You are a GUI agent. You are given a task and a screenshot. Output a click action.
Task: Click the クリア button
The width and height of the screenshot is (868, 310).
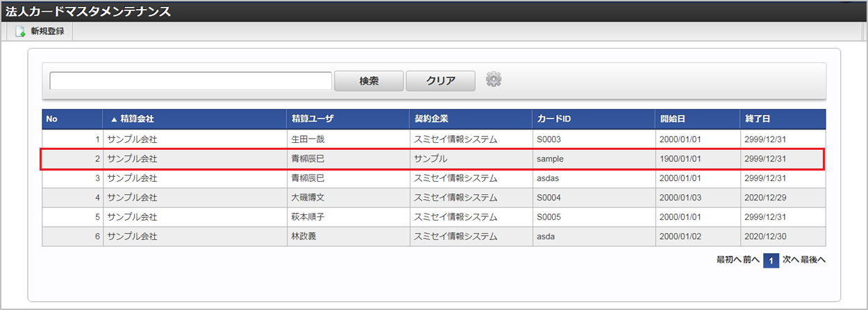440,81
